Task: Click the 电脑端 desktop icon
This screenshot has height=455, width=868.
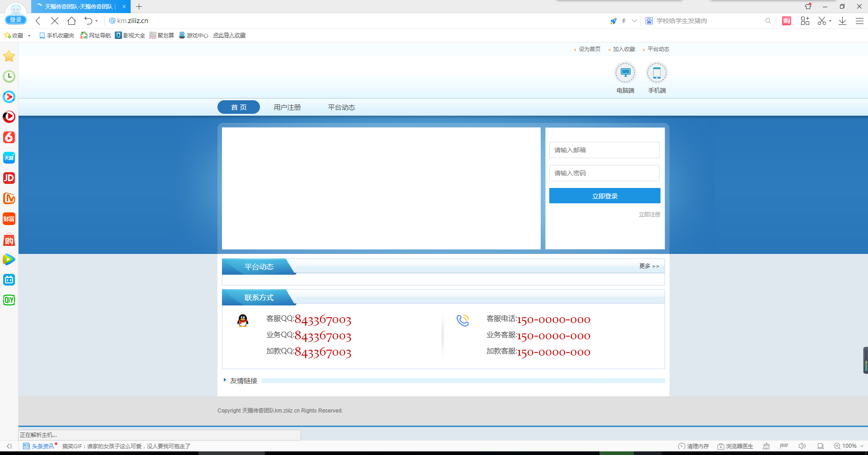Action: click(x=625, y=72)
